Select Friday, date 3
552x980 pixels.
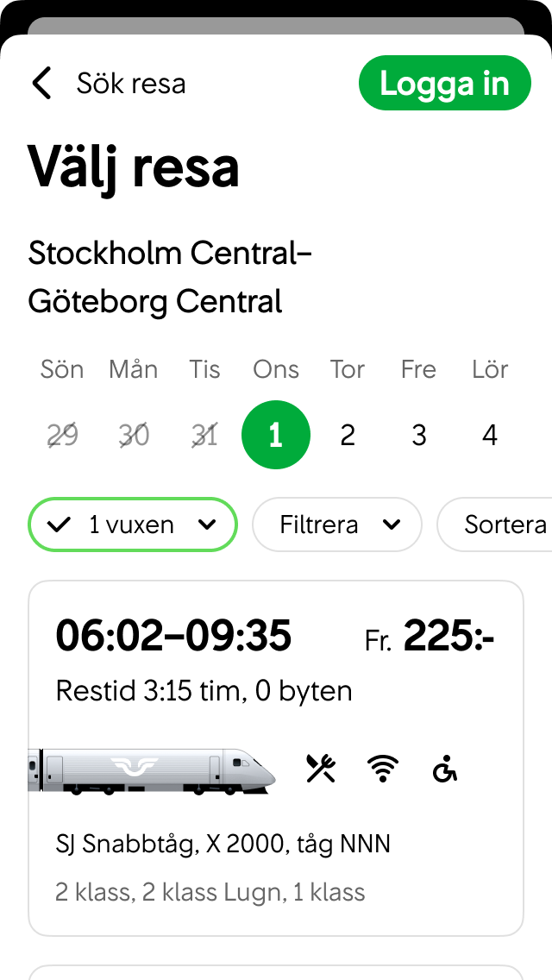tap(418, 435)
